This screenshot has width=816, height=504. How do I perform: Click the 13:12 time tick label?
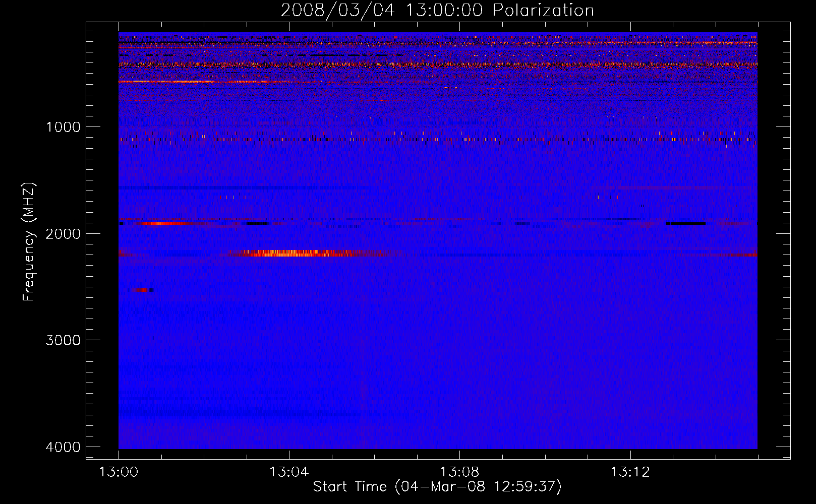(630, 472)
